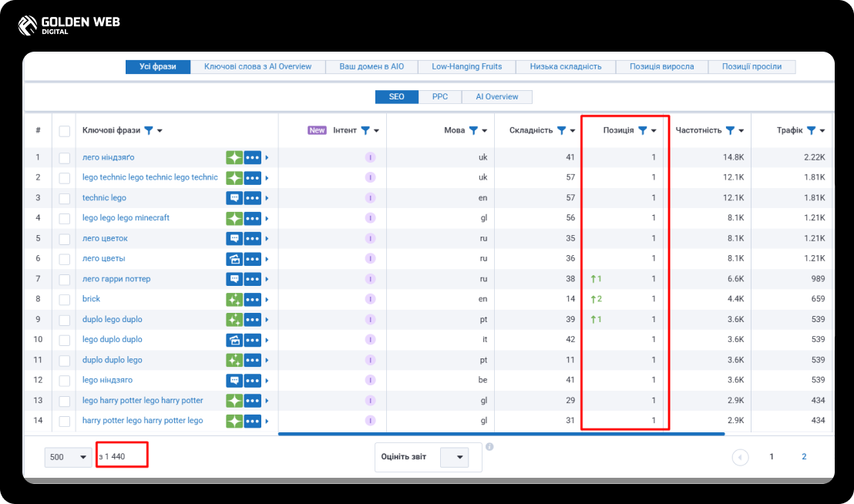Switch to Низька складність tab

point(566,67)
